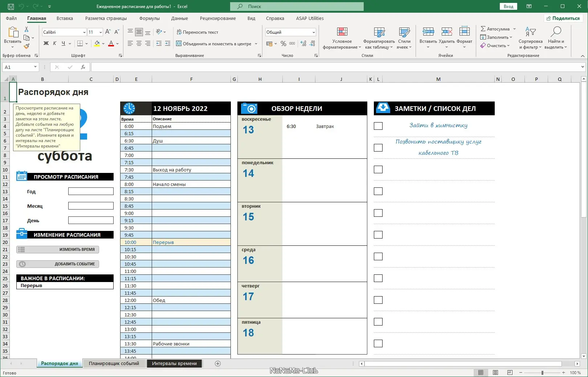Increase font size with larger A icon

108,32
